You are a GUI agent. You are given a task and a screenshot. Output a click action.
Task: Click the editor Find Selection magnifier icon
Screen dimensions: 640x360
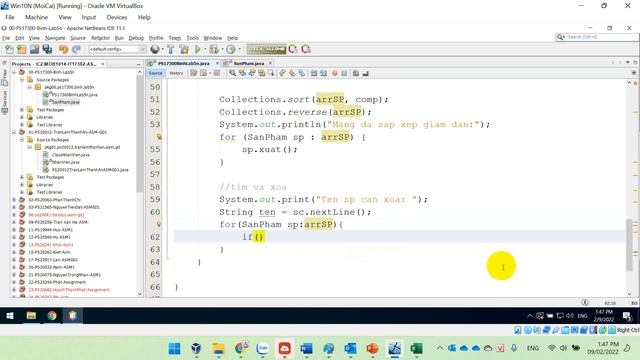coord(232,73)
